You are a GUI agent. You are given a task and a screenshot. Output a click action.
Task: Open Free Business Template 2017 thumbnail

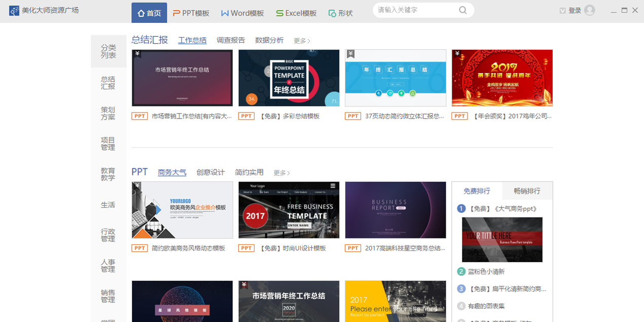(289, 210)
